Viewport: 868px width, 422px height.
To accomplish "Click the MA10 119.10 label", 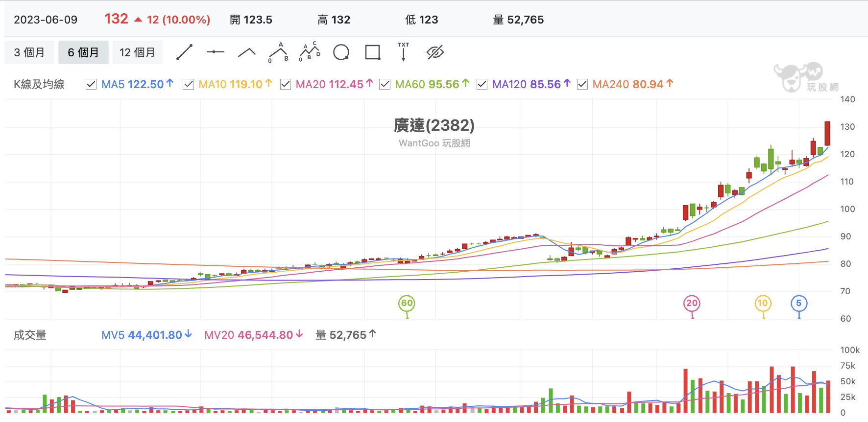I will coord(235,84).
